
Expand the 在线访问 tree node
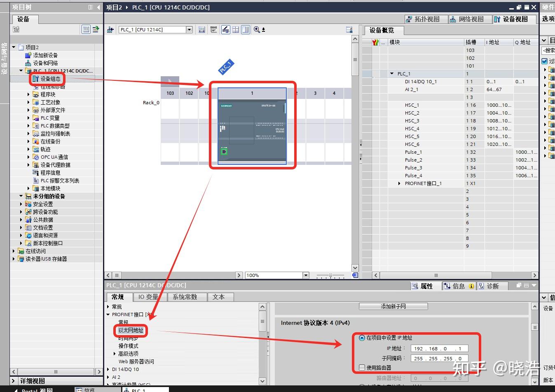14,251
